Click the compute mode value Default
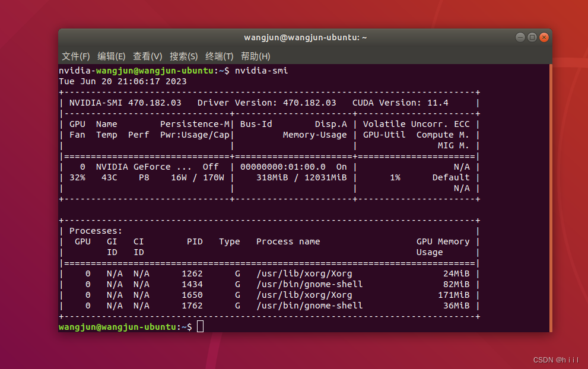 [451, 178]
